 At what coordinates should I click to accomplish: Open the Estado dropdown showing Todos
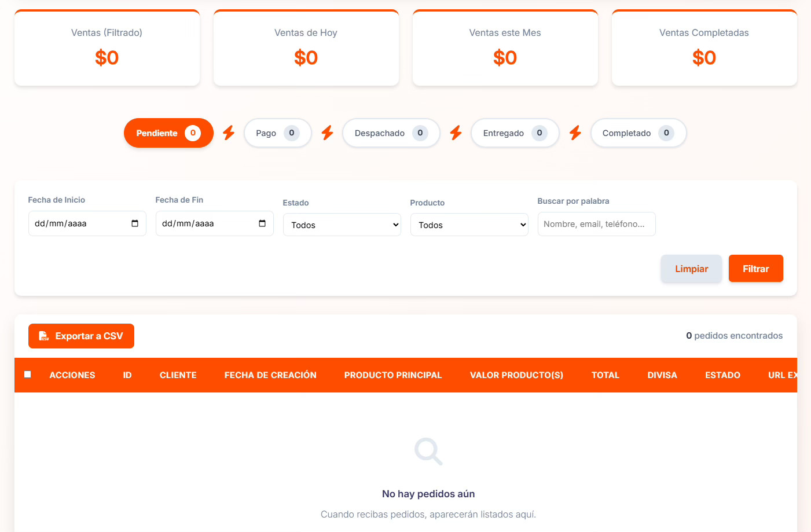pos(342,225)
